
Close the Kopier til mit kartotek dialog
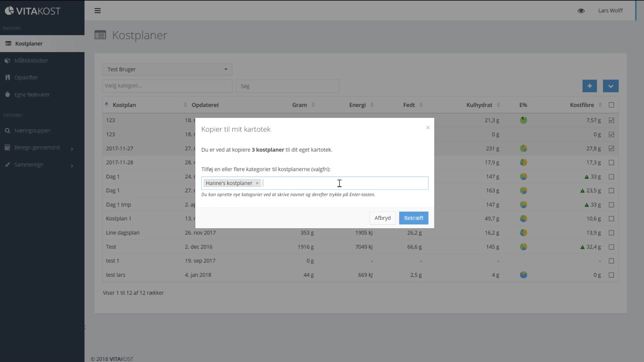click(428, 127)
